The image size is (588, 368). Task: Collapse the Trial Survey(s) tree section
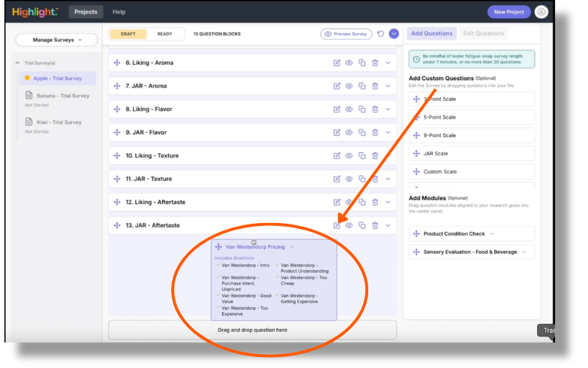(x=17, y=63)
